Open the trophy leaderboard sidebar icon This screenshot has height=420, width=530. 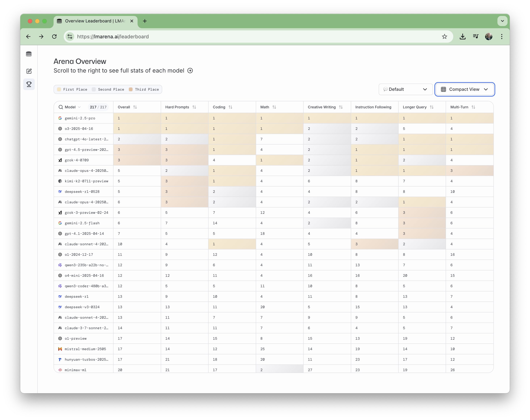(29, 84)
